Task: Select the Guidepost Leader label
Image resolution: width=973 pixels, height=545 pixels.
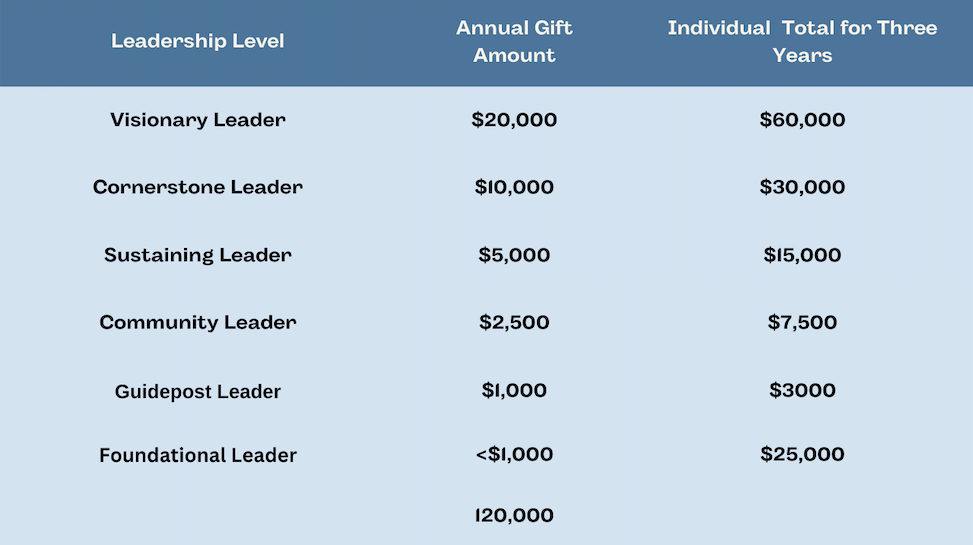Action: 198,391
